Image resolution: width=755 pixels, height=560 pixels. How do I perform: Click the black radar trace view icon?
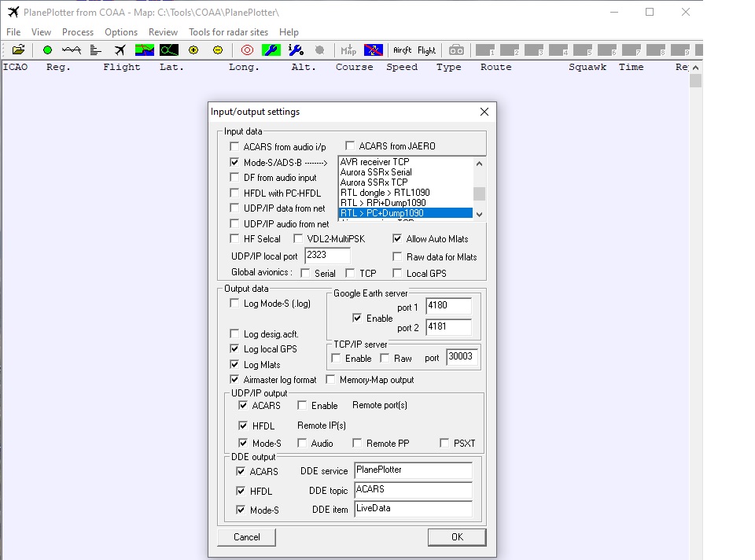(169, 50)
